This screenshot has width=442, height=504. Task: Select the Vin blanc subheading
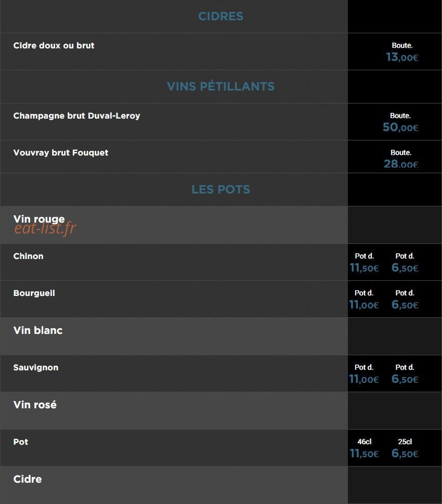(37, 330)
